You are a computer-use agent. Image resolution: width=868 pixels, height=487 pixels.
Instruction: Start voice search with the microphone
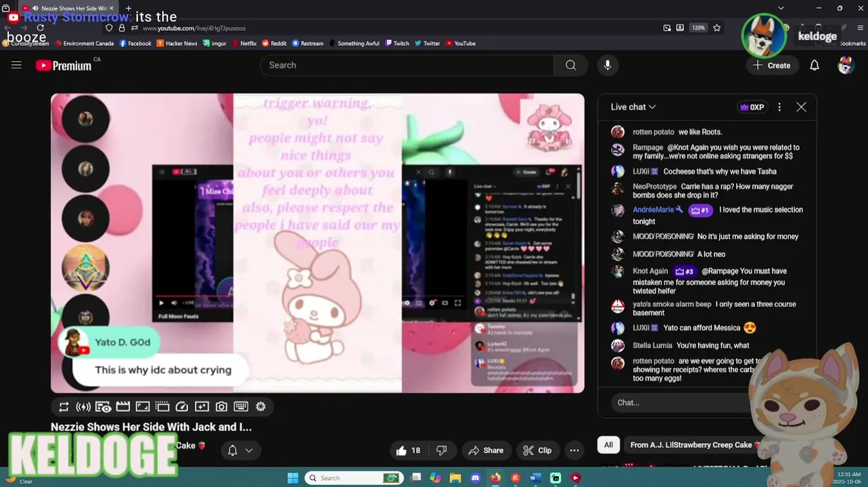pos(608,65)
